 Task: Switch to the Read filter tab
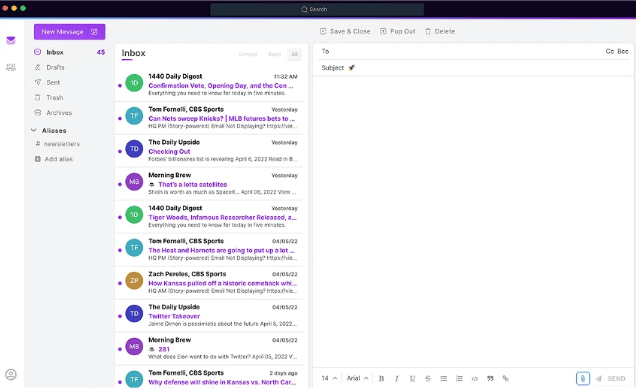tap(275, 54)
